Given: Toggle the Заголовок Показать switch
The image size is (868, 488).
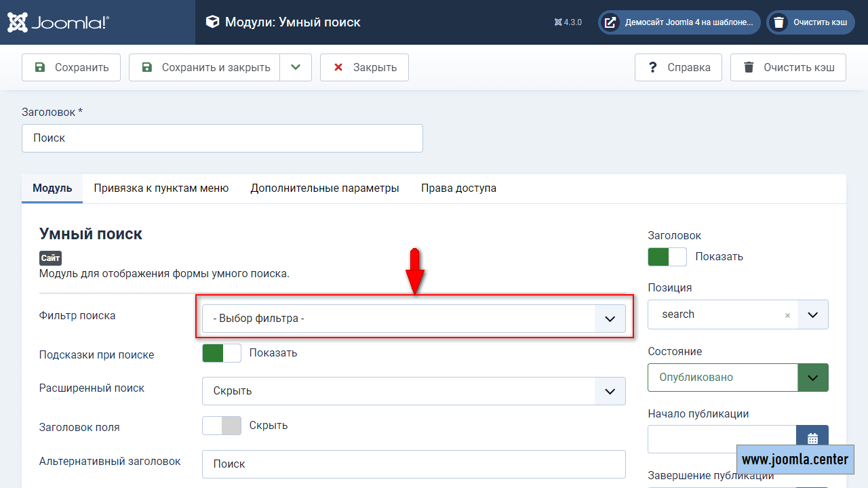Looking at the screenshot, I should point(667,257).
